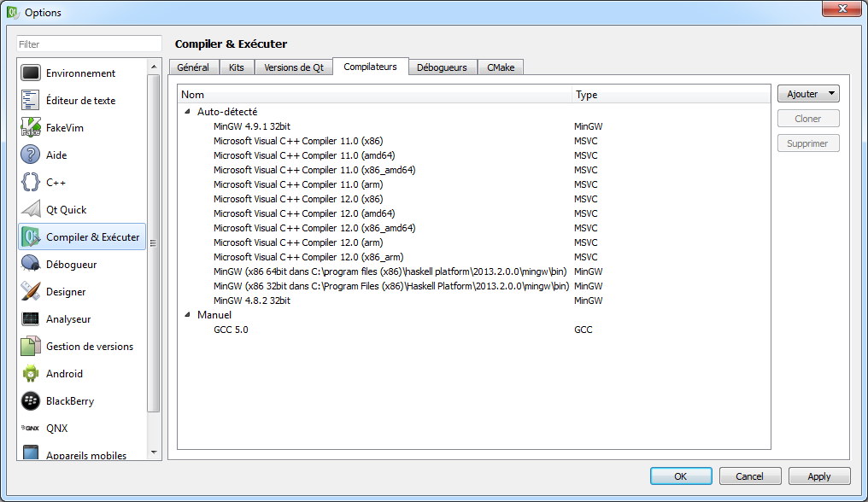Click the Supprimer button
This screenshot has height=502, width=868.
coord(808,143)
